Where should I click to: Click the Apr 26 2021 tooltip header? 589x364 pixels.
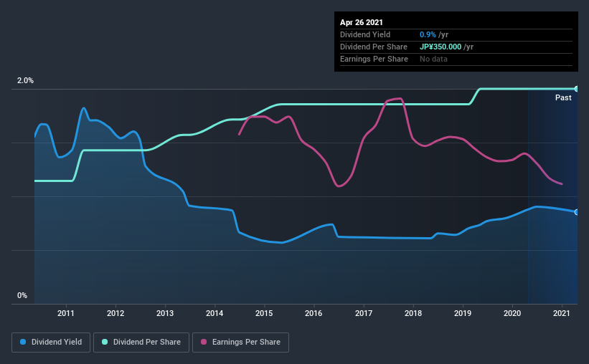[362, 22]
